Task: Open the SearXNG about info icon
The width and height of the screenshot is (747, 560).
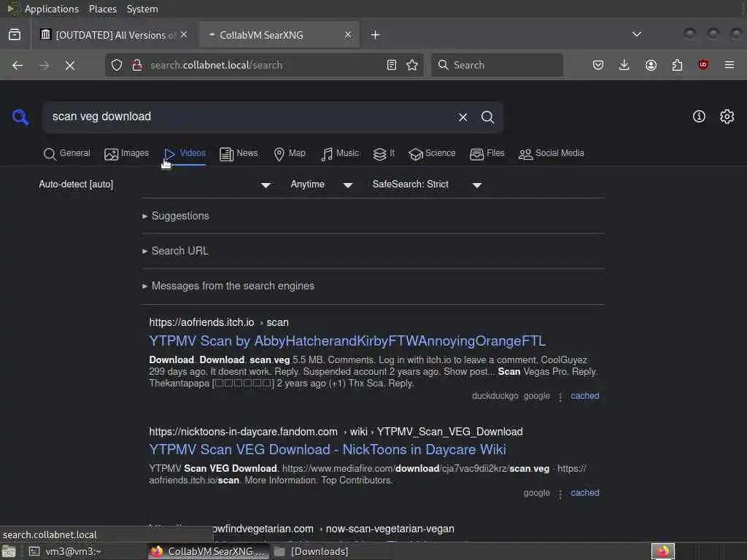Action: point(699,116)
